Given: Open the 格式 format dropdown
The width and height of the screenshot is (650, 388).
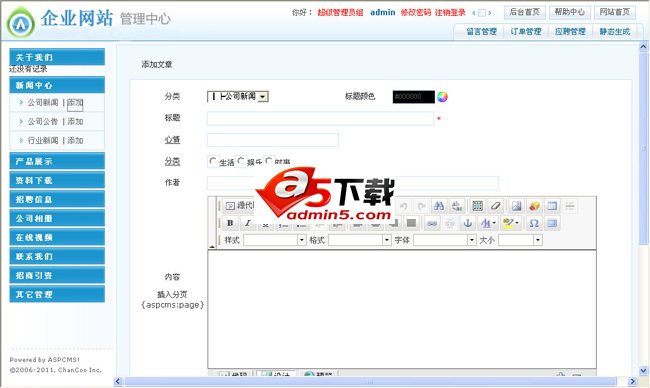Looking at the screenshot, I should click(360, 240).
